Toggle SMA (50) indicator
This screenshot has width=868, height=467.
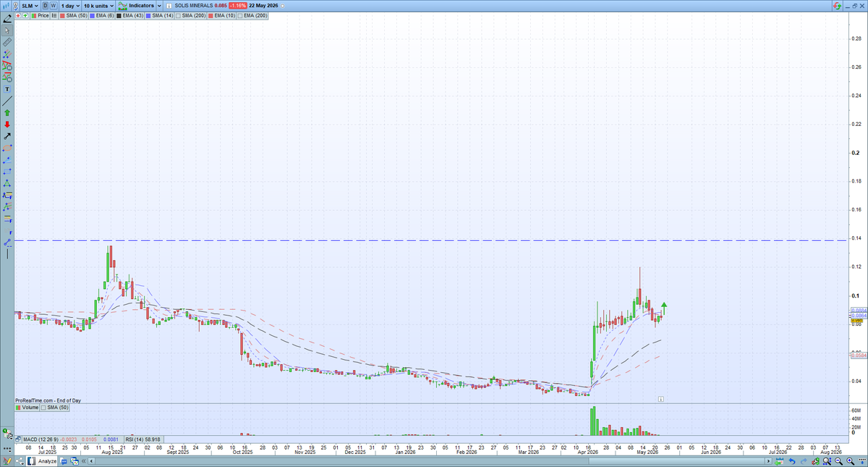coord(73,15)
